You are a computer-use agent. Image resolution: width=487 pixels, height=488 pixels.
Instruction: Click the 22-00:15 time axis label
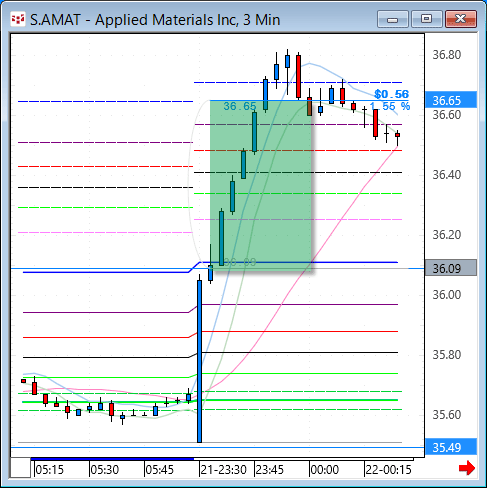388,470
